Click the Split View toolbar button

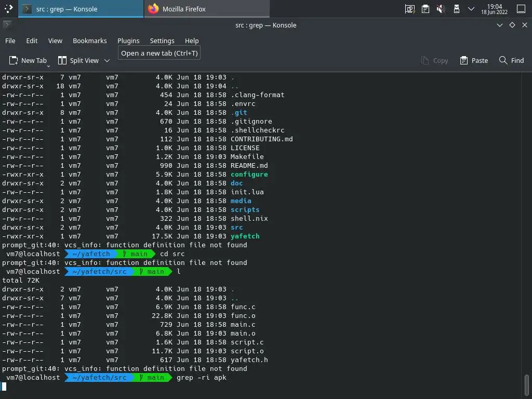pos(79,60)
